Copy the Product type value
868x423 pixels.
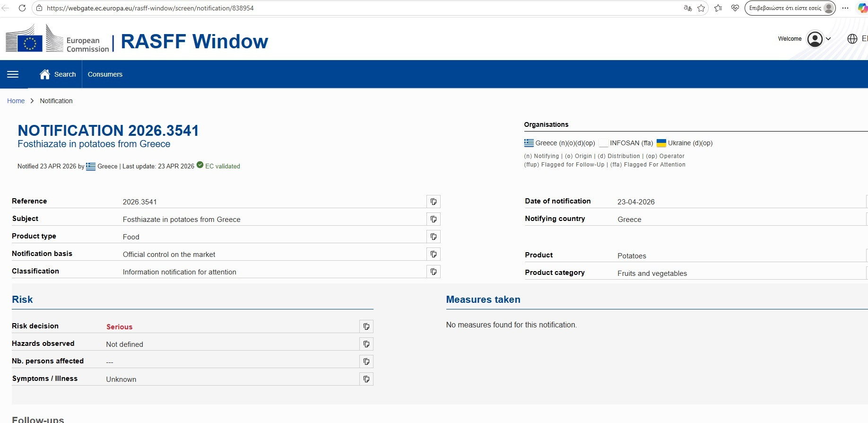tap(433, 237)
